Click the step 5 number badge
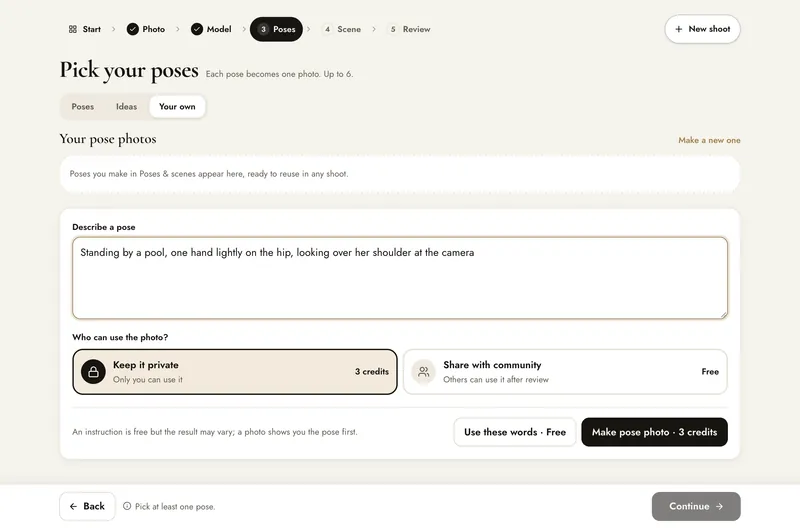Screen dimensions: 800x528 (x=393, y=29)
